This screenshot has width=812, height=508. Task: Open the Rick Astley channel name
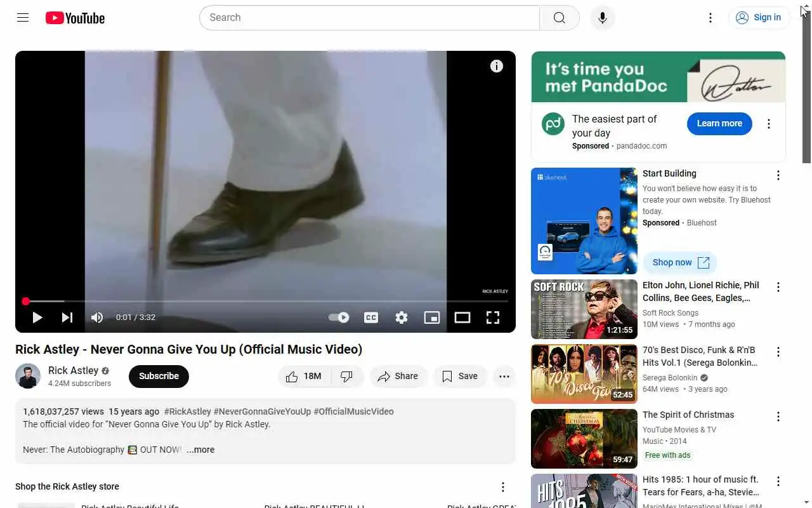click(x=73, y=371)
